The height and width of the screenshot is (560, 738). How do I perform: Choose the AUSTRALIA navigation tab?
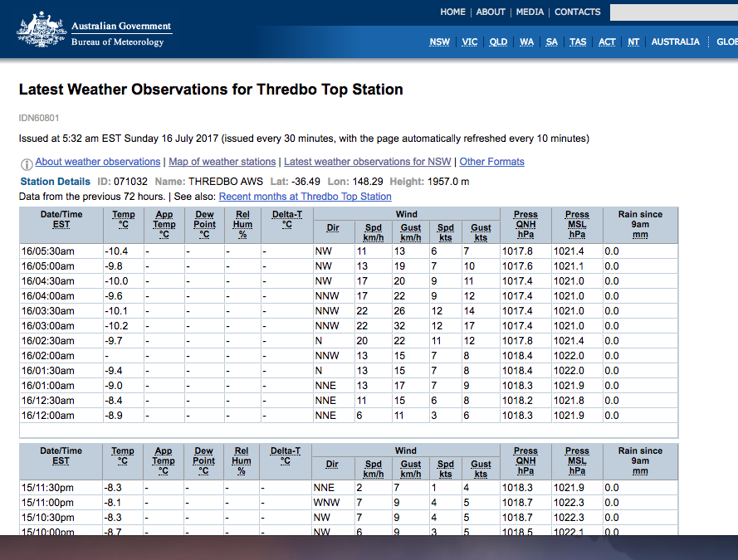coord(675,42)
